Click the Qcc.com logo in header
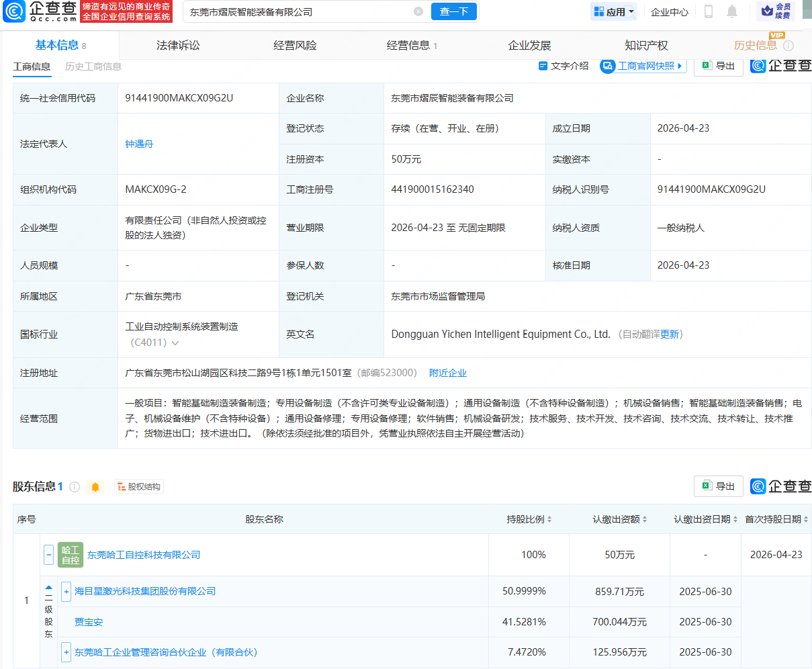 pyautogui.click(x=40, y=11)
